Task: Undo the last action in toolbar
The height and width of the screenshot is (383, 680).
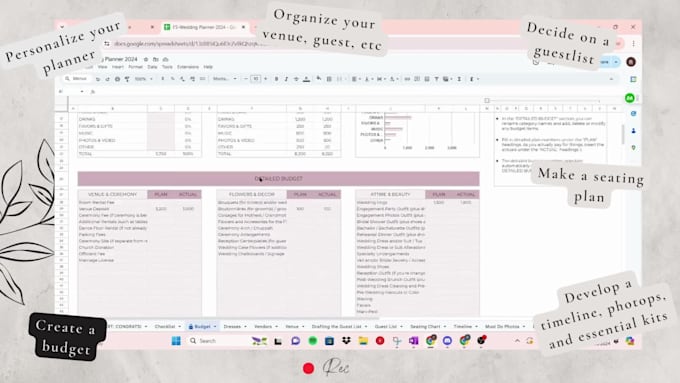Action: coord(98,79)
